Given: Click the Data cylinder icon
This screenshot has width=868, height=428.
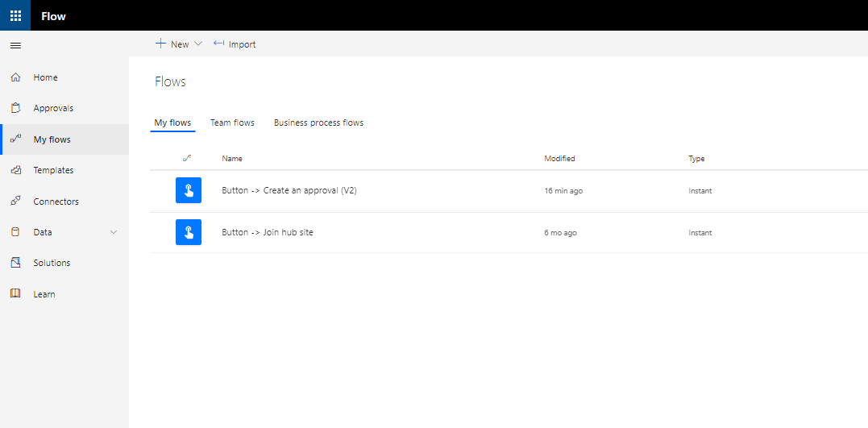Looking at the screenshot, I should pos(15,233).
